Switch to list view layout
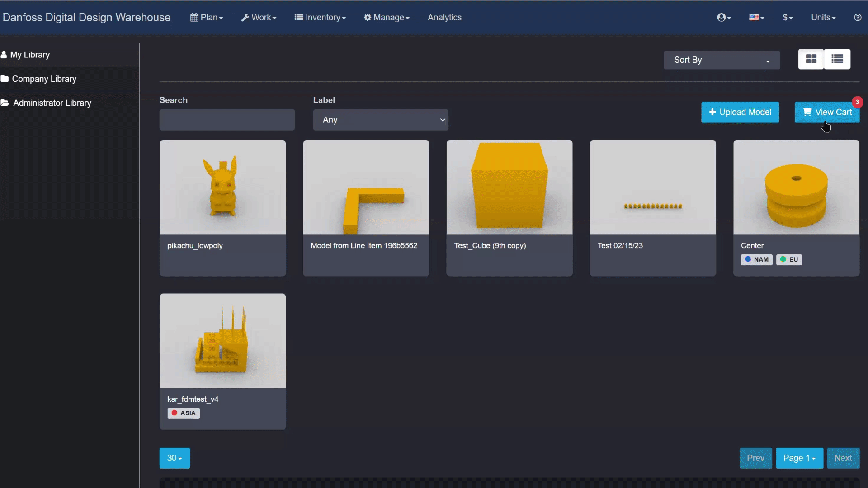Screen dimensions: 868x488 [837, 59]
